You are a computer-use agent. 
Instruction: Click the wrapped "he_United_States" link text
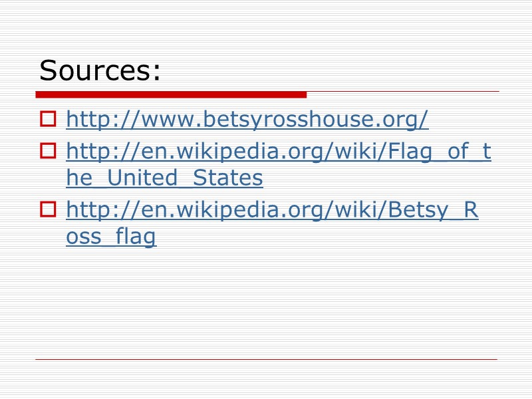164,178
